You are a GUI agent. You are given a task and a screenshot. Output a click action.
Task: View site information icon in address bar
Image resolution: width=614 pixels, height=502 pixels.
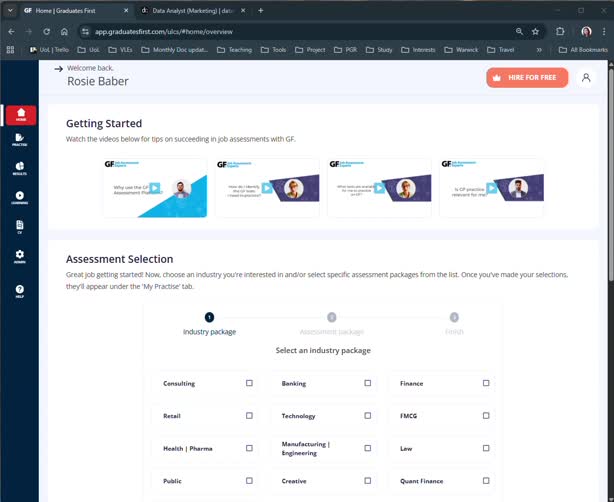pos(85,32)
